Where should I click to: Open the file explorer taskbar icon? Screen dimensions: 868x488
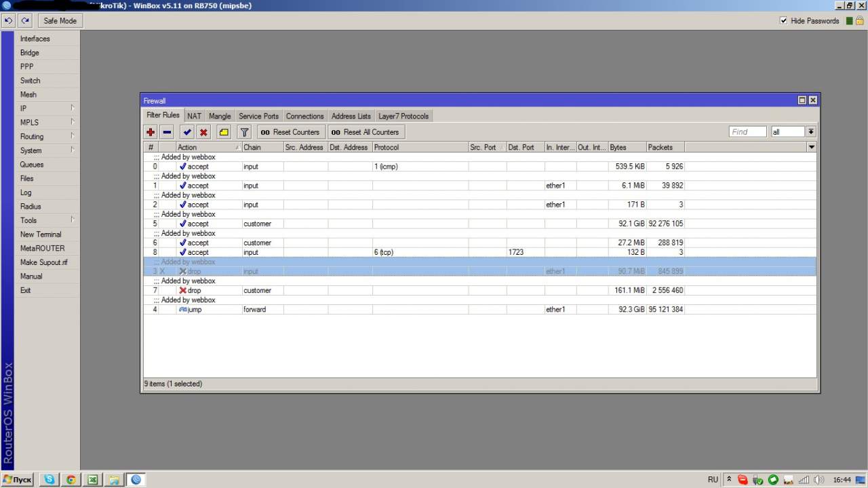(115, 479)
